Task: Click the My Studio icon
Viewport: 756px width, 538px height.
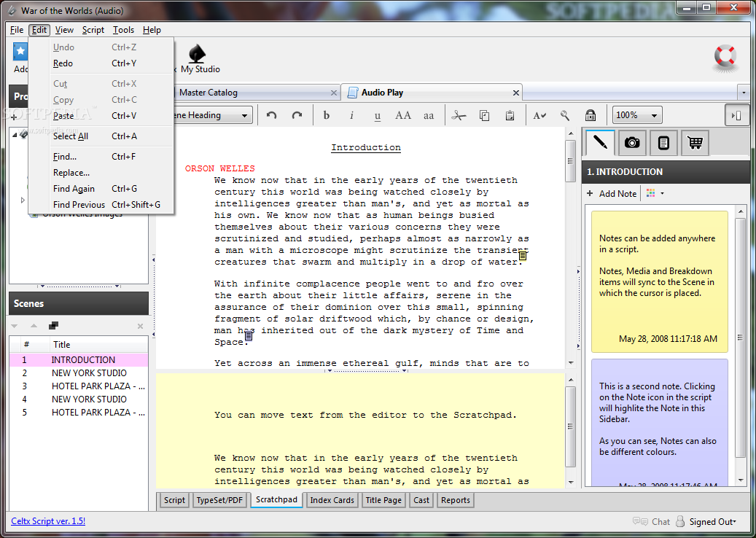Action: 200,59
